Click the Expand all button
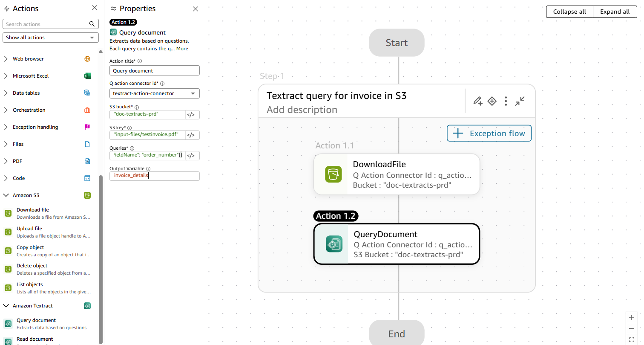This screenshot has width=644, height=345. (x=615, y=12)
